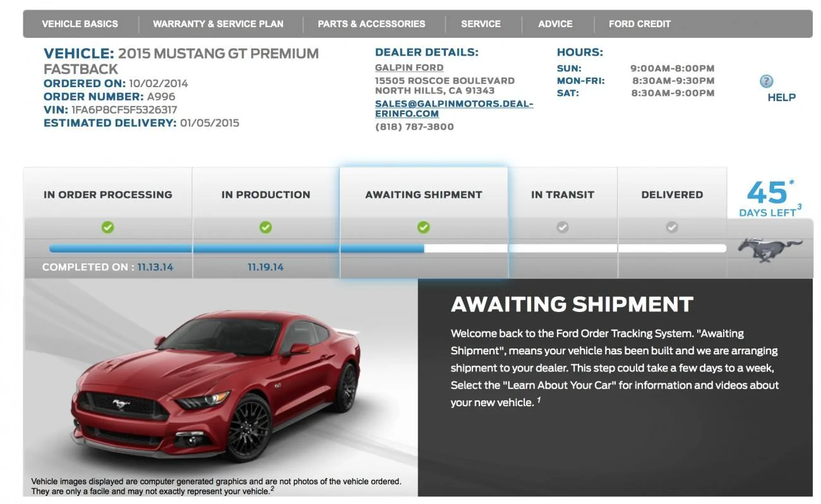Click gray checkmark under In Transit
Image resolution: width=821 pixels, height=504 pixels.
(563, 227)
